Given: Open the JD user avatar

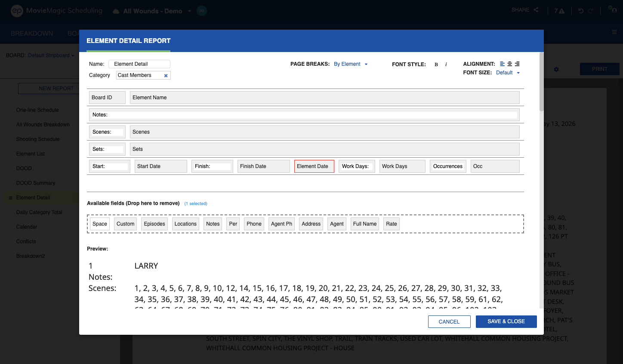Looking at the screenshot, I should [202, 11].
